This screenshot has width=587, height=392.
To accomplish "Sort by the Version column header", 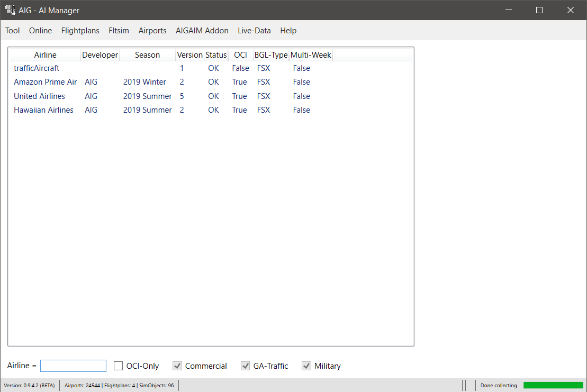I will click(x=190, y=55).
